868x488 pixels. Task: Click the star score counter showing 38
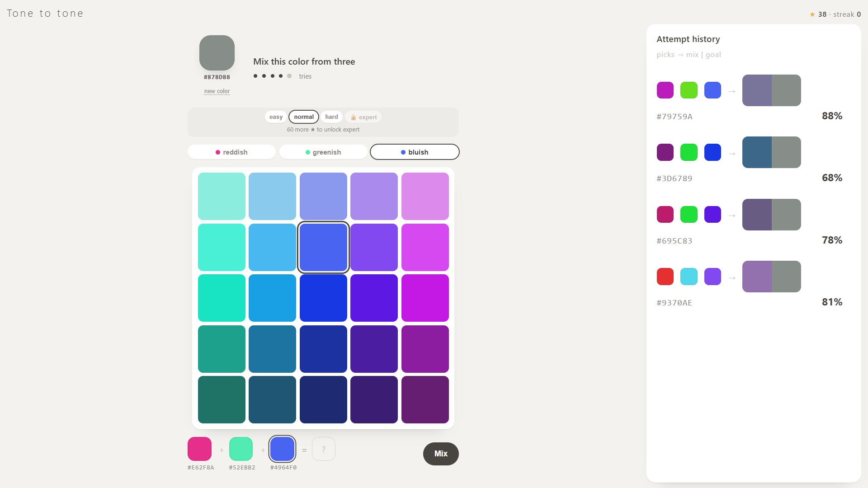click(x=818, y=14)
